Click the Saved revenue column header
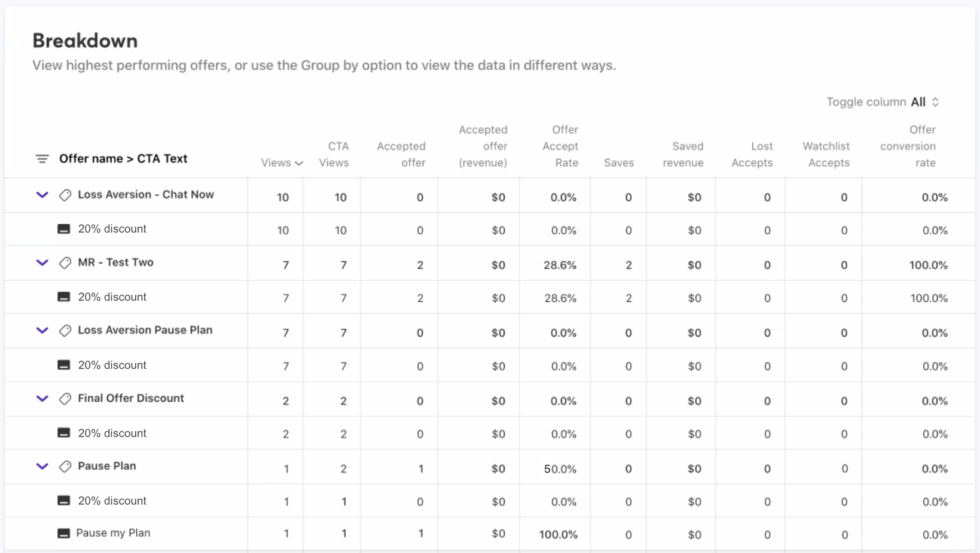Screen dimensions: 980x553 pyautogui.click(x=683, y=154)
